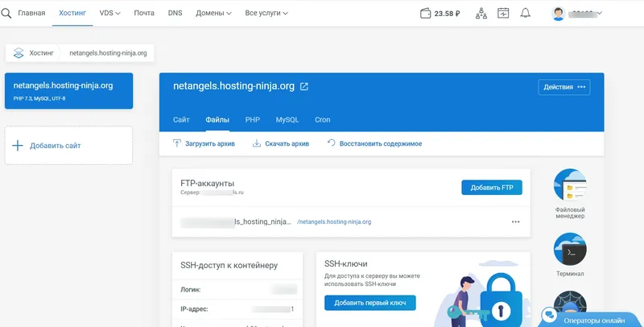Click the upload archive icon
The height and width of the screenshot is (327, 644).
pyautogui.click(x=176, y=143)
